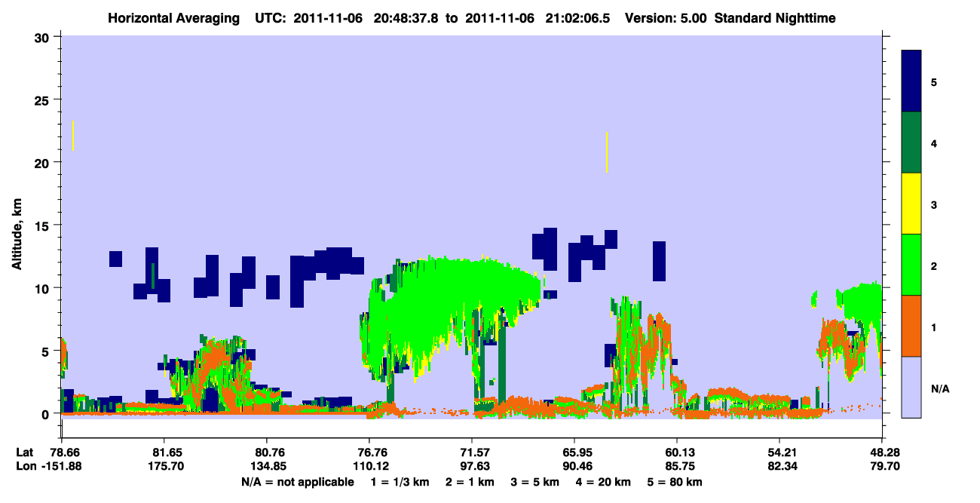Image resolution: width=980 pixels, height=503 pixels.
Task: Click the bright green legend swatch labeled 2
Action: 911,265
